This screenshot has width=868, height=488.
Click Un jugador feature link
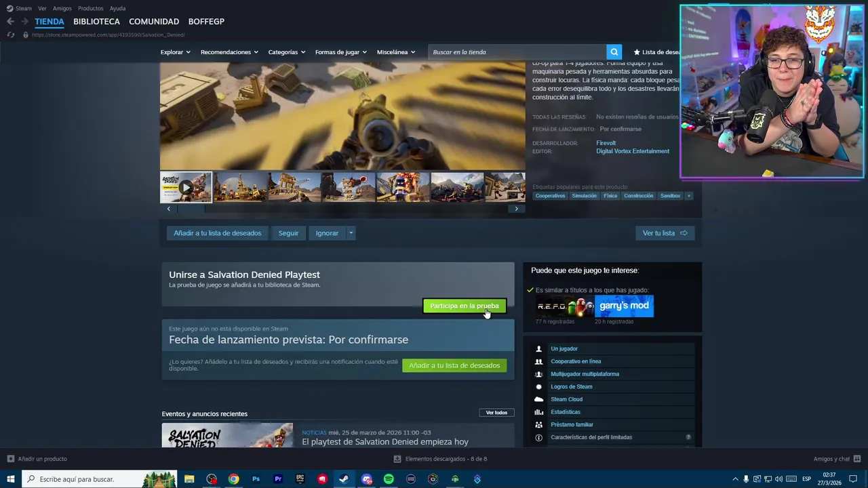click(x=564, y=349)
